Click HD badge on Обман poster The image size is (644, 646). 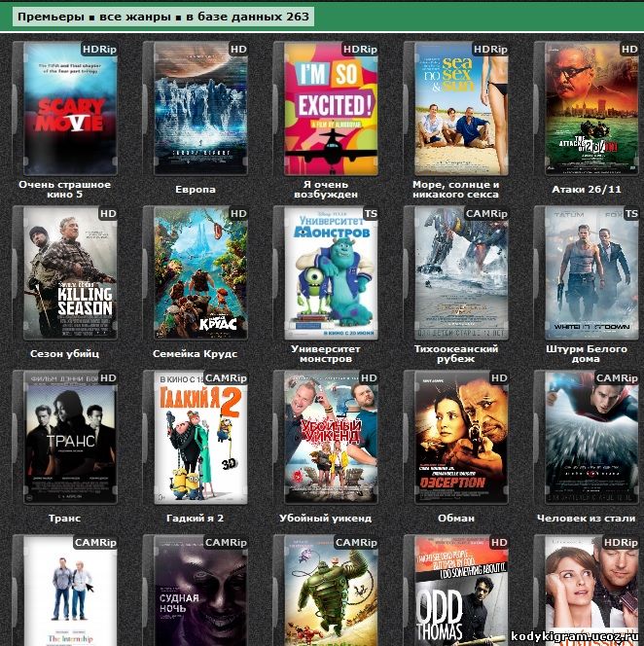click(499, 377)
